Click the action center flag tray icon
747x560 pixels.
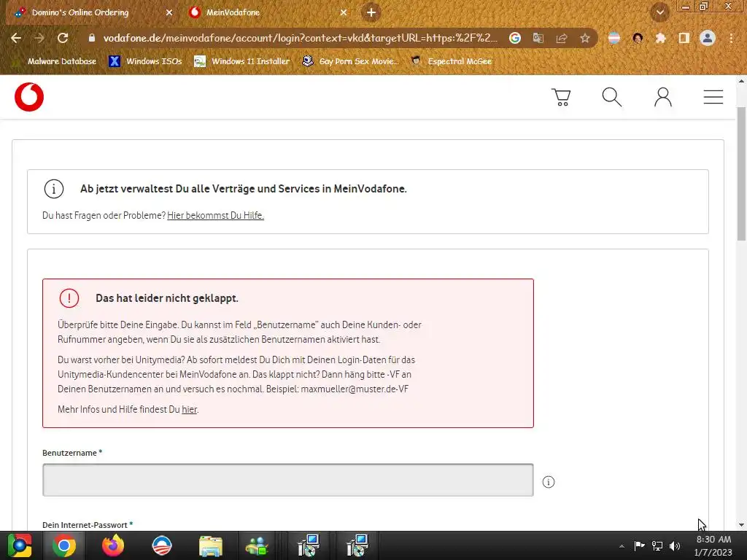[639, 545]
